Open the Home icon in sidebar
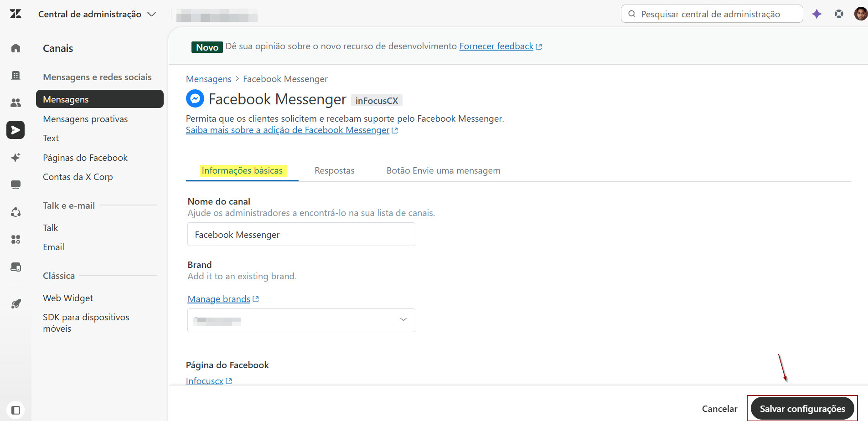This screenshot has width=868, height=421. 15,48
